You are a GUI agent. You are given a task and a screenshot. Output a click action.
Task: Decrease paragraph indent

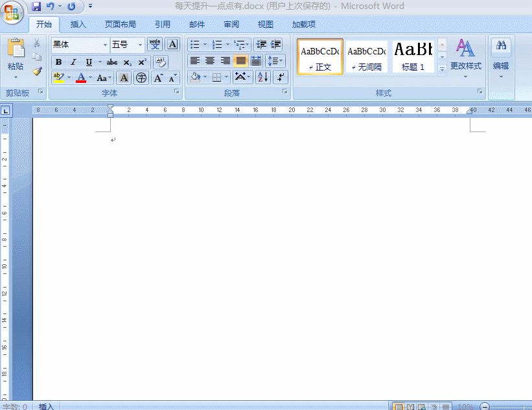[261, 45]
